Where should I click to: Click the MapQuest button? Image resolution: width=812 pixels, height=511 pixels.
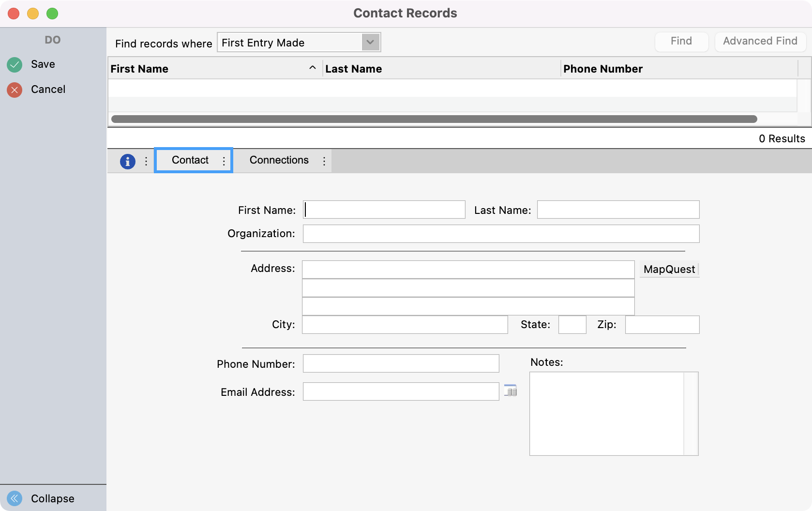[669, 269]
